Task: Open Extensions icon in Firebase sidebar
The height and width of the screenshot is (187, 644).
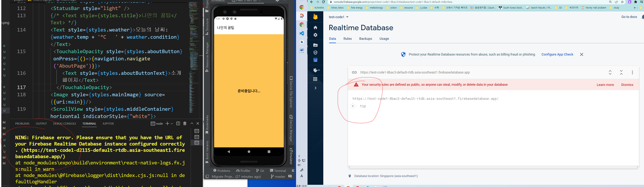Action: [x=316, y=70]
